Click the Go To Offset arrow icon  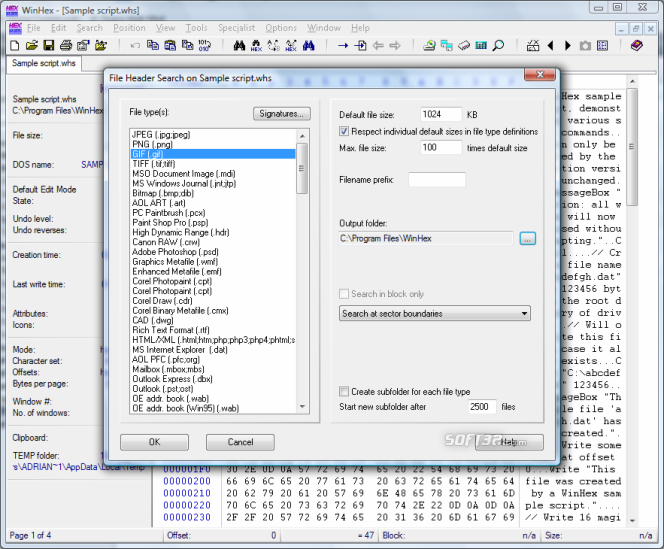click(x=343, y=45)
